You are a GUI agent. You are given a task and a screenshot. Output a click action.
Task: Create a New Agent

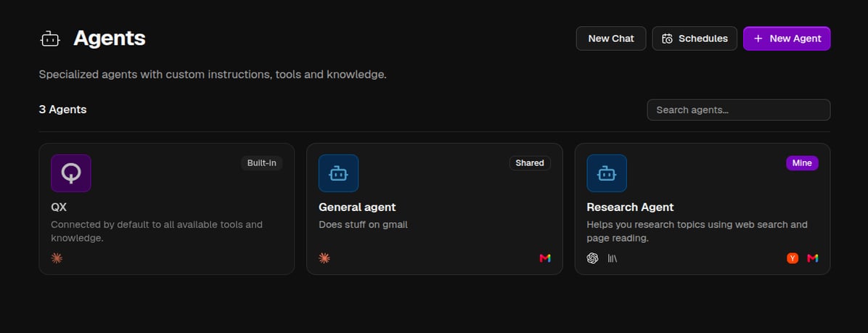pyautogui.click(x=787, y=38)
